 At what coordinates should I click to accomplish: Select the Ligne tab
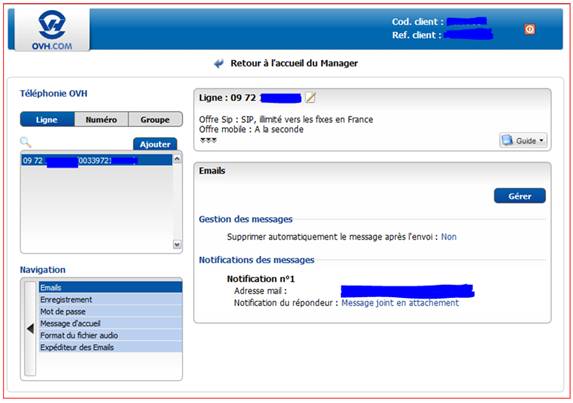(x=47, y=119)
